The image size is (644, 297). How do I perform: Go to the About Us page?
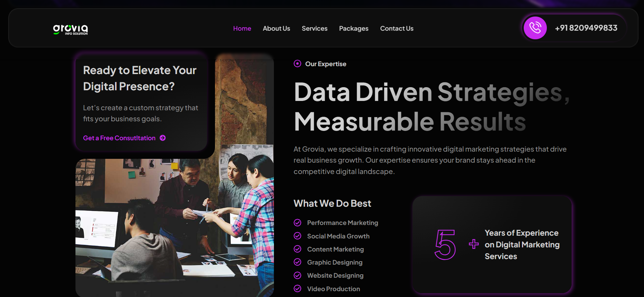click(x=276, y=29)
